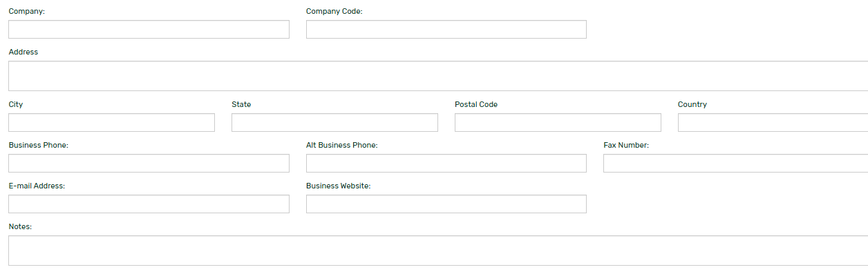Focus the Postal Code input box
Screen dimensions: 868x274
[x=558, y=122]
